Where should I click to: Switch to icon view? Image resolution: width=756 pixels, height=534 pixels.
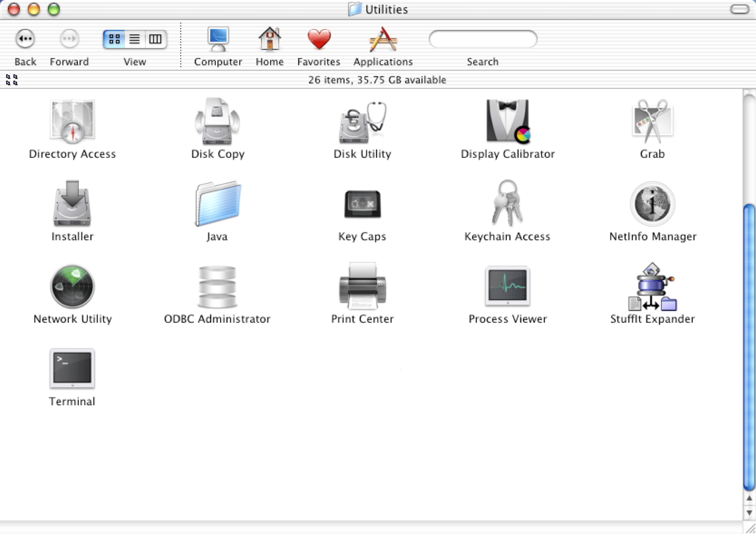[x=114, y=39]
